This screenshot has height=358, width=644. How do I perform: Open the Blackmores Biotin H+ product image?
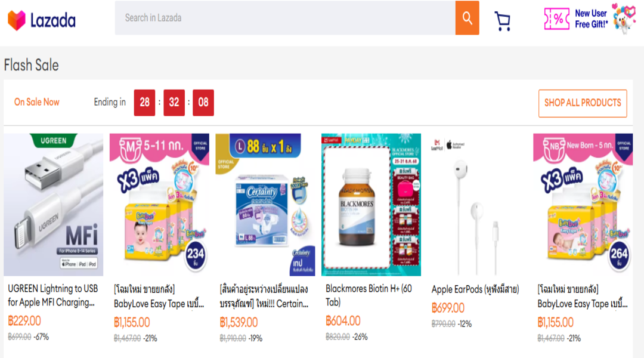(x=371, y=204)
